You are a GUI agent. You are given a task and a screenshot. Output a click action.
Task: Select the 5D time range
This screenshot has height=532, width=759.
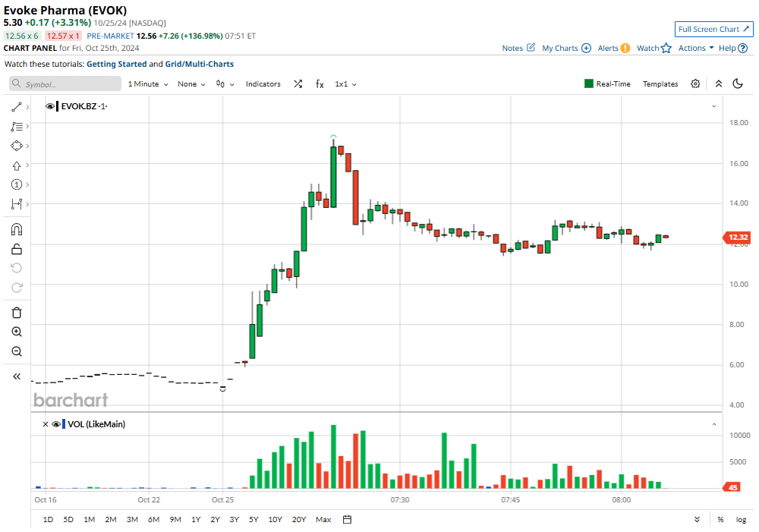pos(68,519)
